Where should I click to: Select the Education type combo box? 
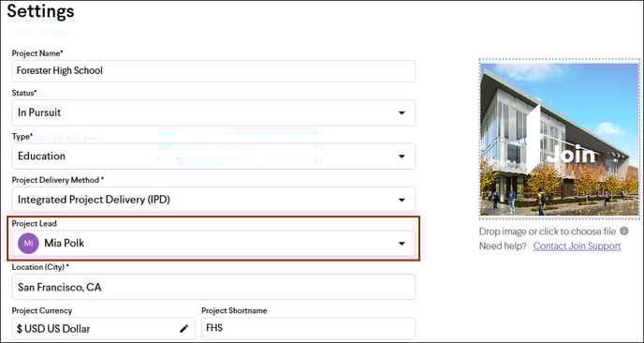pos(213,157)
